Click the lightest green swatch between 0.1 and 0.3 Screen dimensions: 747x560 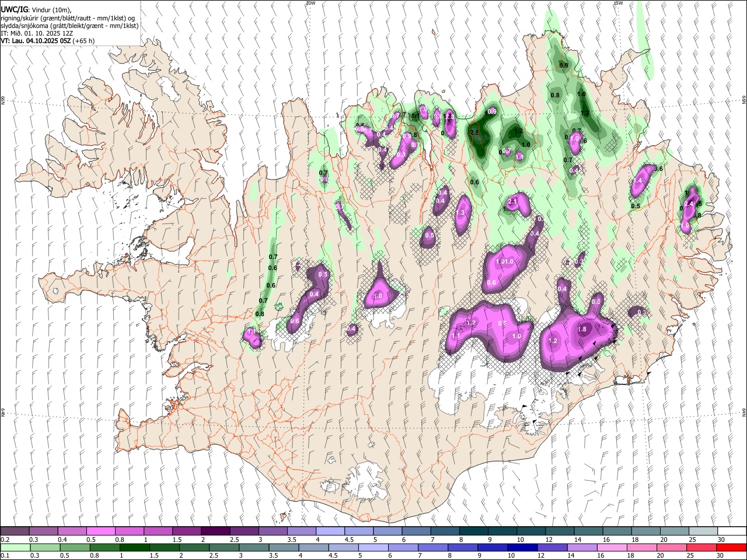click(x=15, y=547)
